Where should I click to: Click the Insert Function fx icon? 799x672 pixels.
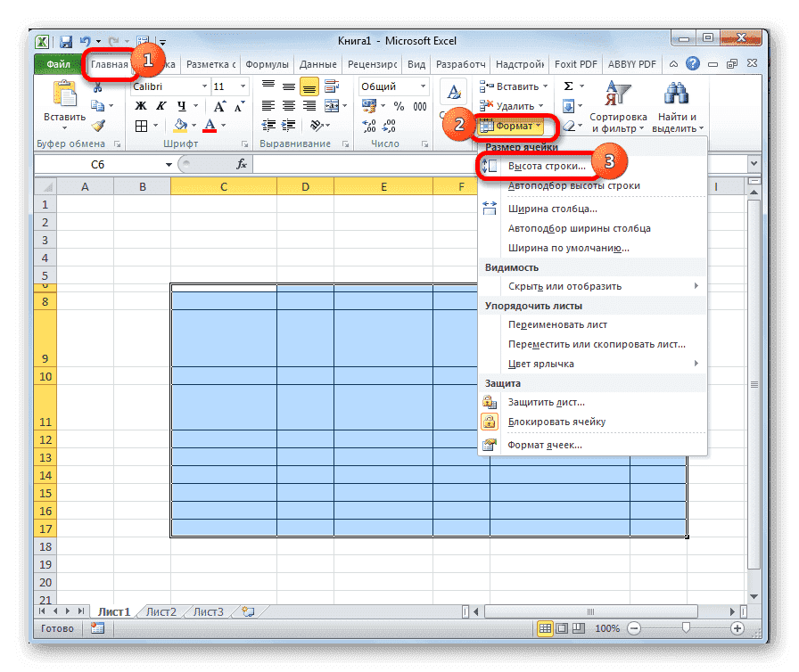tap(243, 164)
